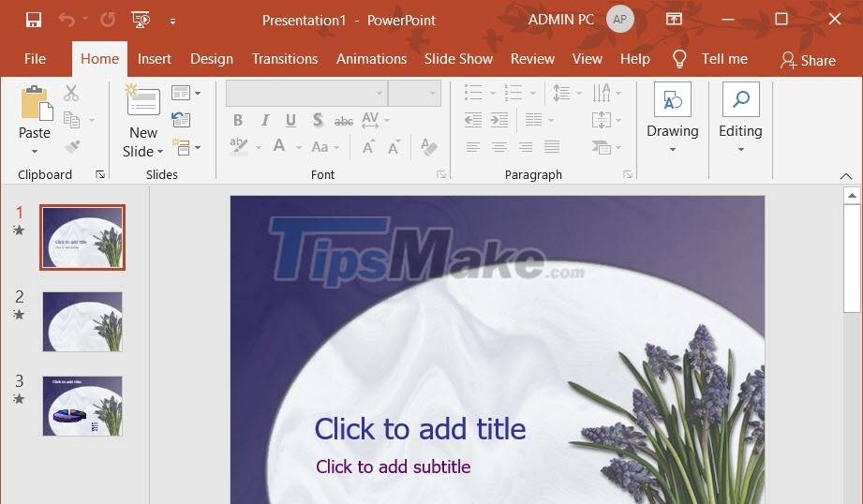Start presentation from beginning icon
This screenshot has width=863, height=504.
point(141,21)
